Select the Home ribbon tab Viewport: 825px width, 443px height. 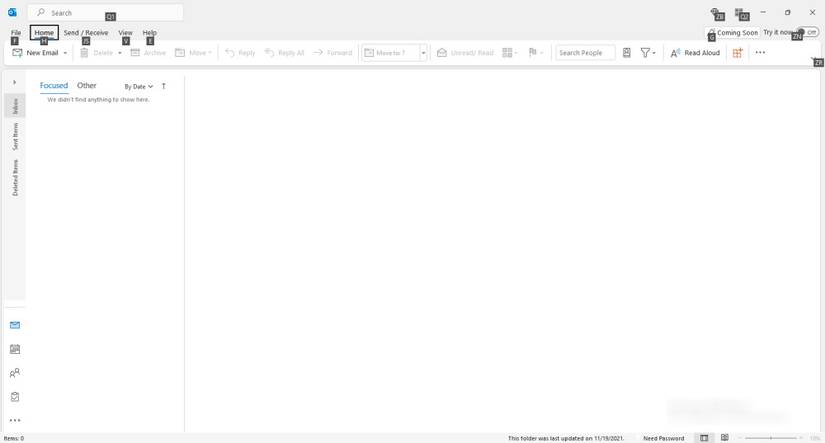pyautogui.click(x=44, y=33)
